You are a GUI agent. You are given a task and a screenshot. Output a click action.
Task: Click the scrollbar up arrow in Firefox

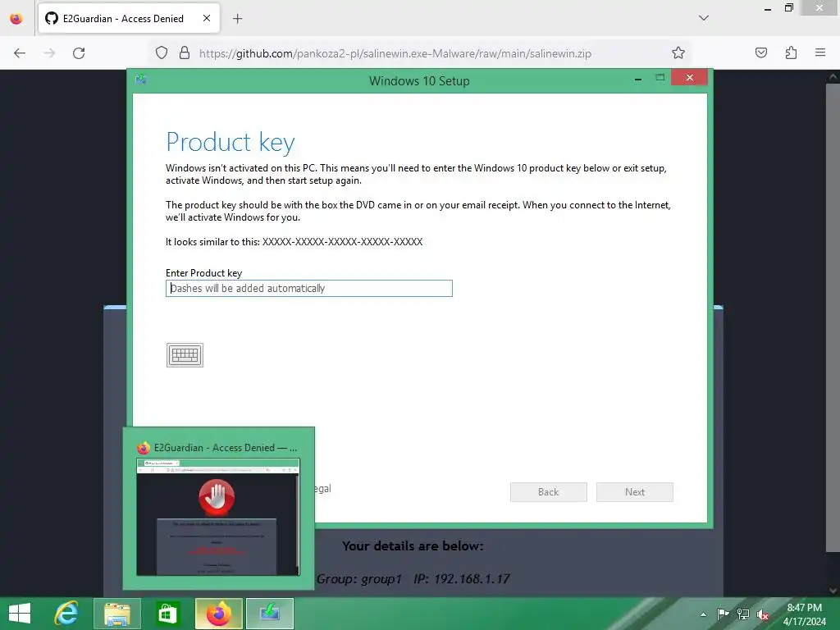[833, 76]
